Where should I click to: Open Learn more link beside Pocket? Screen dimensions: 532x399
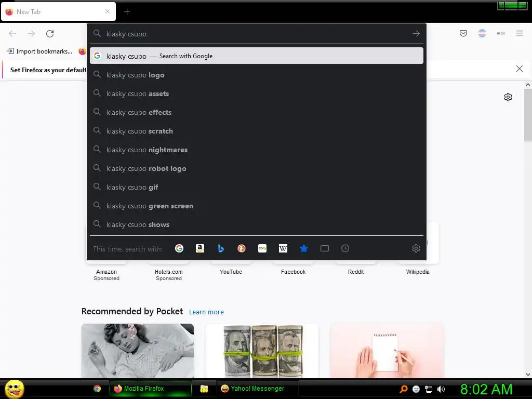206,312
